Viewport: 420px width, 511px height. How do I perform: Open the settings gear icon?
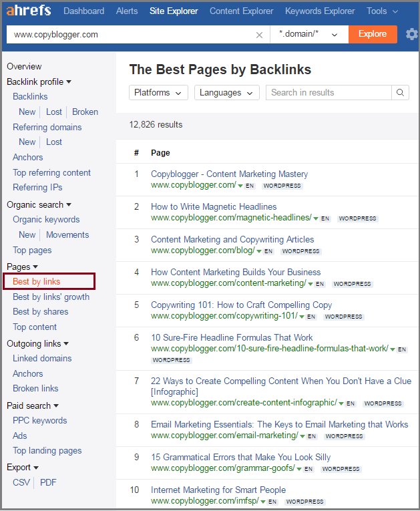coord(411,35)
